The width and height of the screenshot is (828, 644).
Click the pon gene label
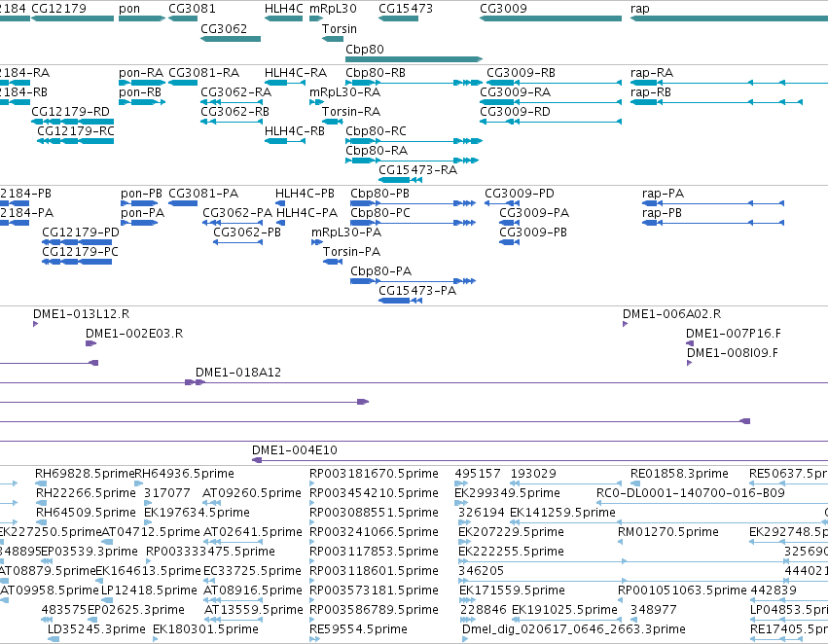[x=129, y=9]
